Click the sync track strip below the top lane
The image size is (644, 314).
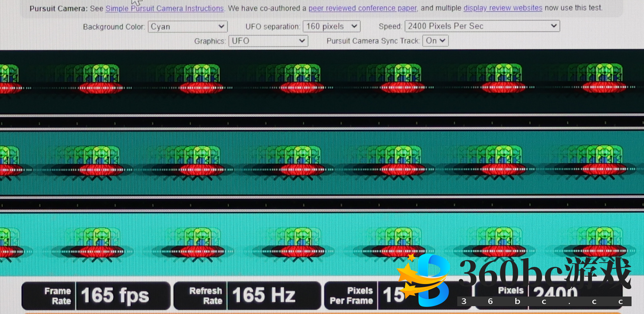point(321,123)
